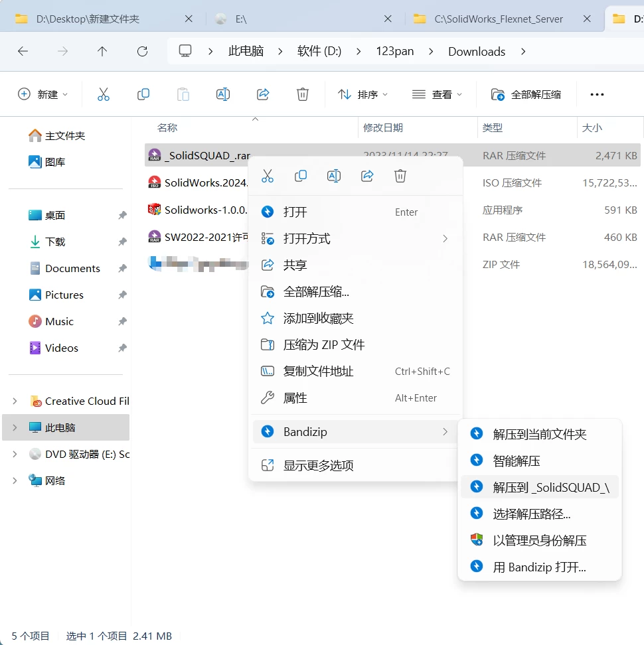This screenshot has height=645, width=644.
Task: Go back with the left arrow button
Action: (23, 51)
